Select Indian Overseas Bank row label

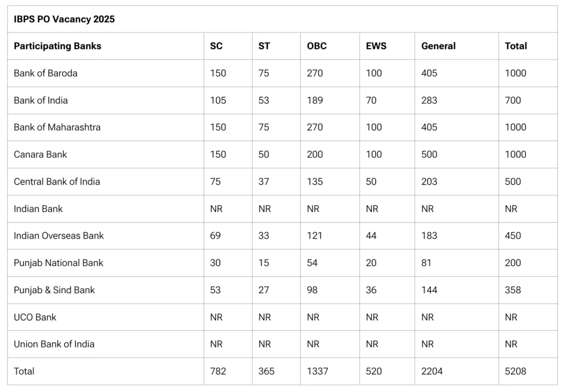click(x=58, y=235)
